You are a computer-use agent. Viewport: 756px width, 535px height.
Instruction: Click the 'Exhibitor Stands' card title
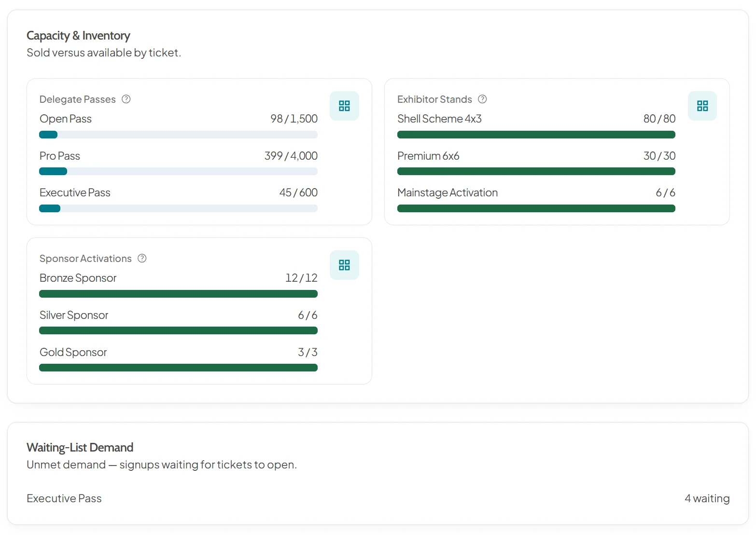pyautogui.click(x=434, y=99)
